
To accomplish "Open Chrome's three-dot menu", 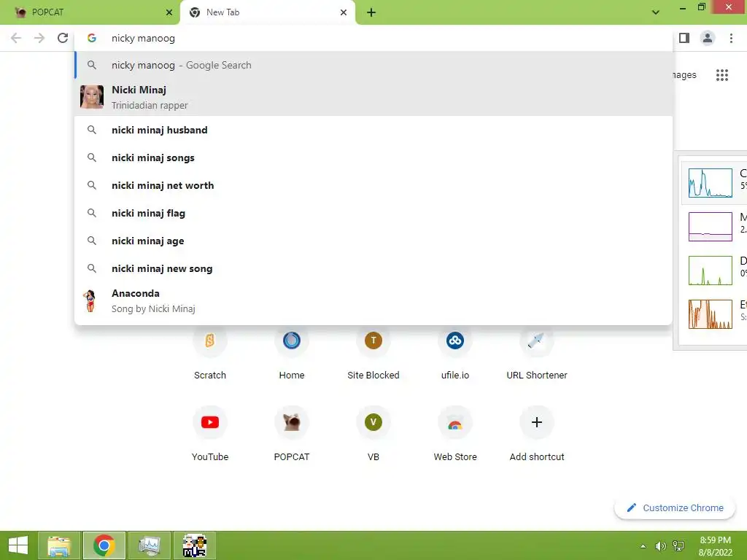I will click(x=731, y=38).
